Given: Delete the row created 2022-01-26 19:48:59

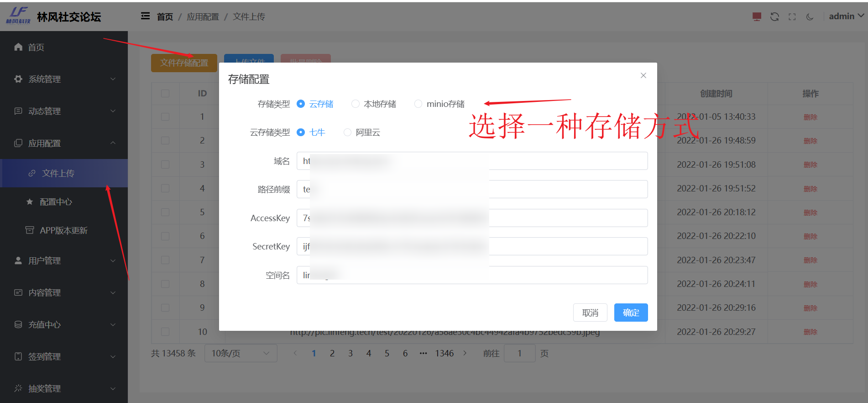Looking at the screenshot, I should click(810, 141).
